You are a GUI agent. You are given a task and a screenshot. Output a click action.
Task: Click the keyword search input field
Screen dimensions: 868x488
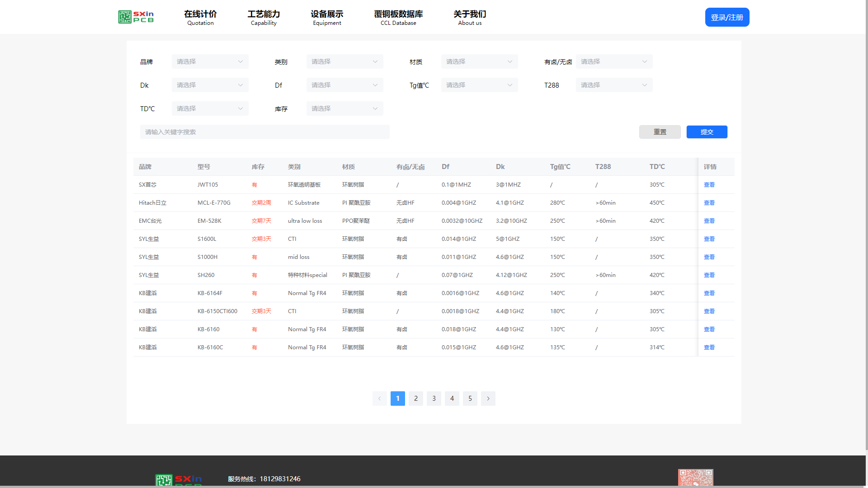(x=264, y=132)
